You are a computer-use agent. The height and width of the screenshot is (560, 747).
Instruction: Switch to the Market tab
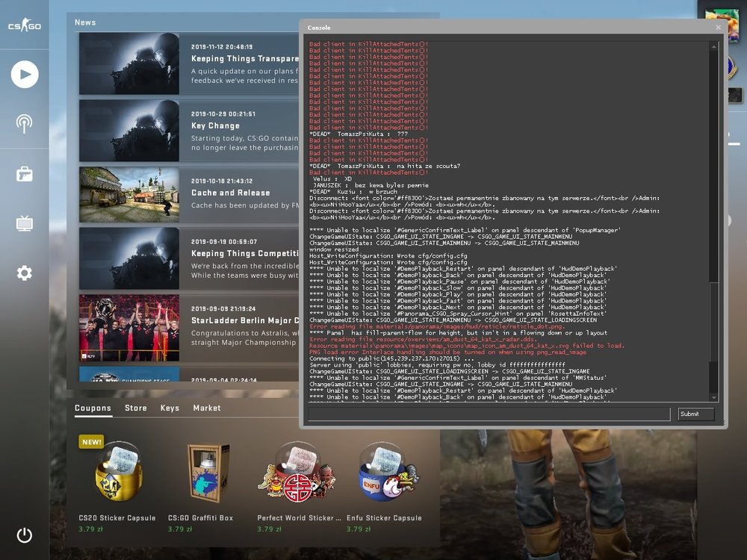pos(207,408)
